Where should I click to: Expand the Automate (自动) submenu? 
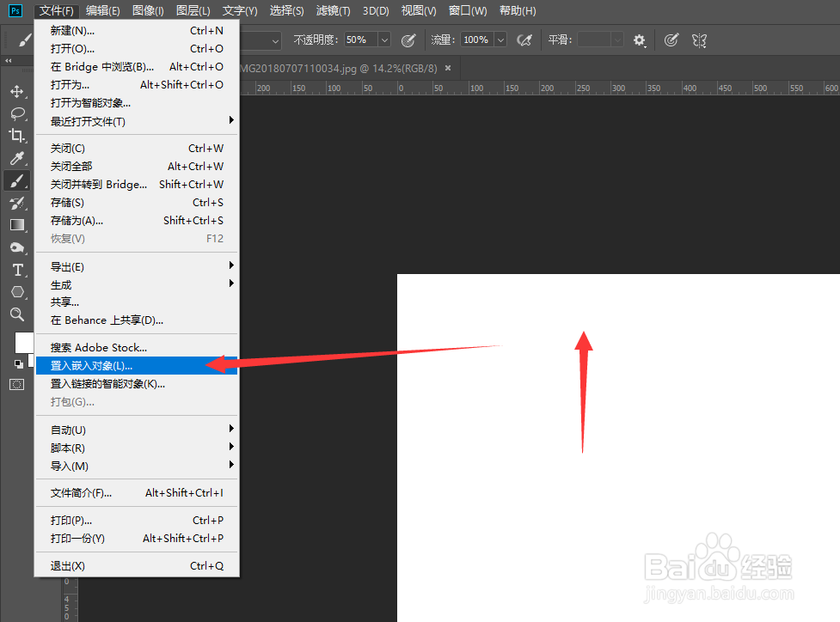point(137,430)
